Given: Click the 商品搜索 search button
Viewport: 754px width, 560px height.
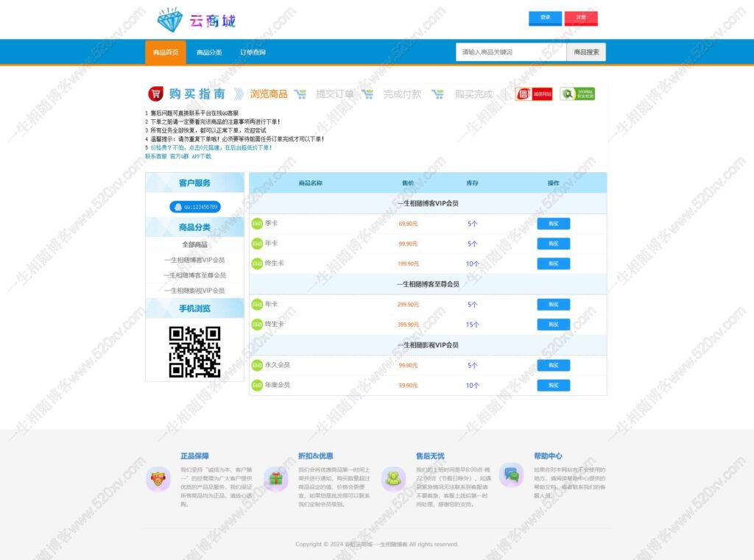Looking at the screenshot, I should [585, 52].
